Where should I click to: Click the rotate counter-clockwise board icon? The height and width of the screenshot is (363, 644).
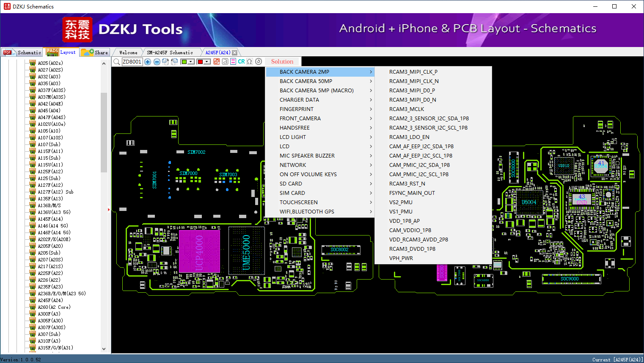coord(174,62)
